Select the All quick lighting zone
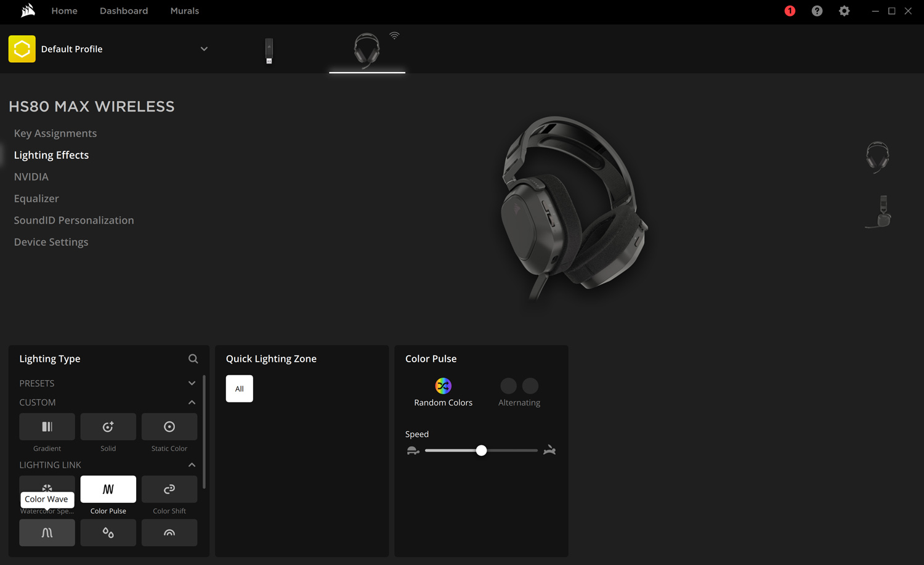 coord(240,389)
